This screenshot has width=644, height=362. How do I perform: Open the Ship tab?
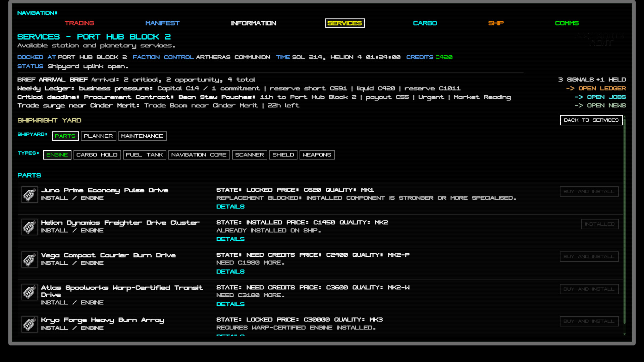pos(496,23)
